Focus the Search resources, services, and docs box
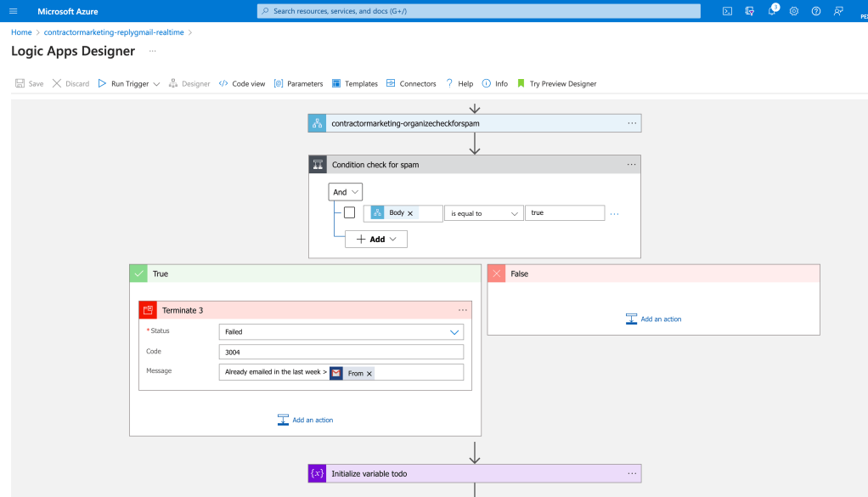 point(479,11)
